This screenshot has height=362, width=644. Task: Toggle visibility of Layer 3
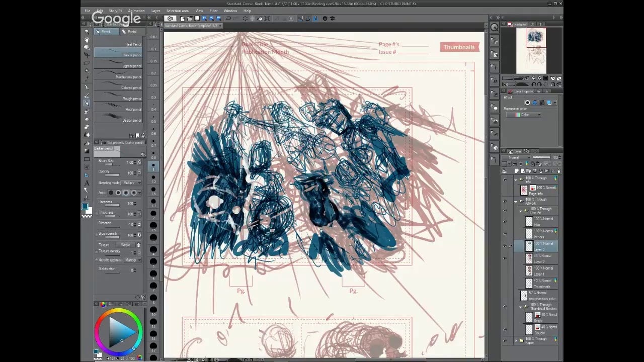(505, 246)
